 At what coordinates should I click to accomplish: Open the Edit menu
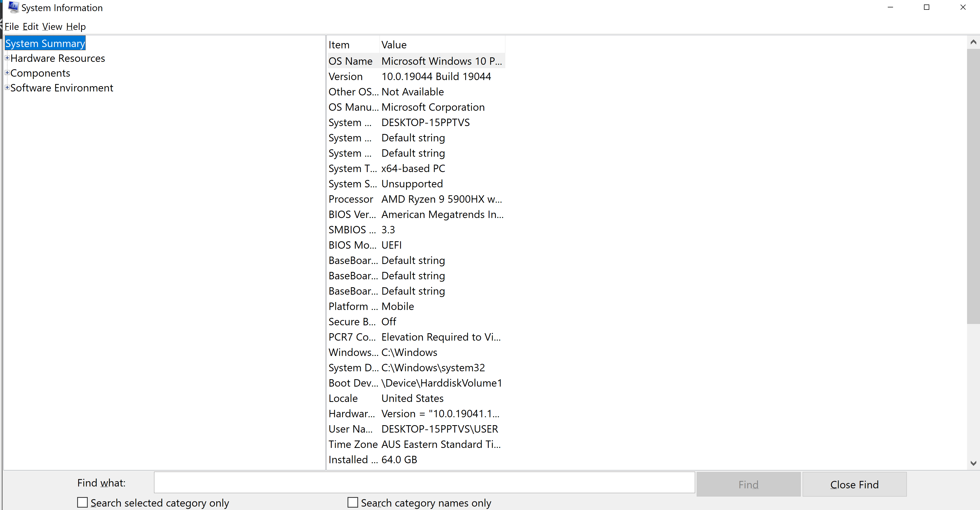pyautogui.click(x=30, y=27)
